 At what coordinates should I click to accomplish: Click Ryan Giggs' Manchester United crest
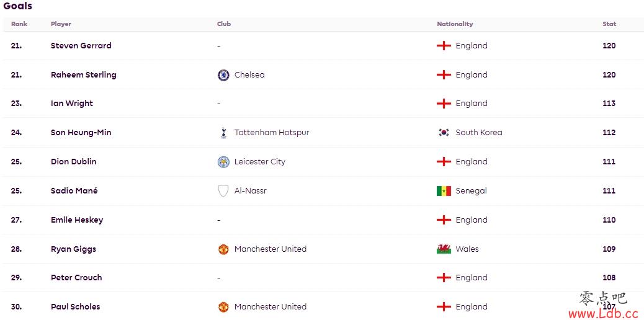coord(223,249)
